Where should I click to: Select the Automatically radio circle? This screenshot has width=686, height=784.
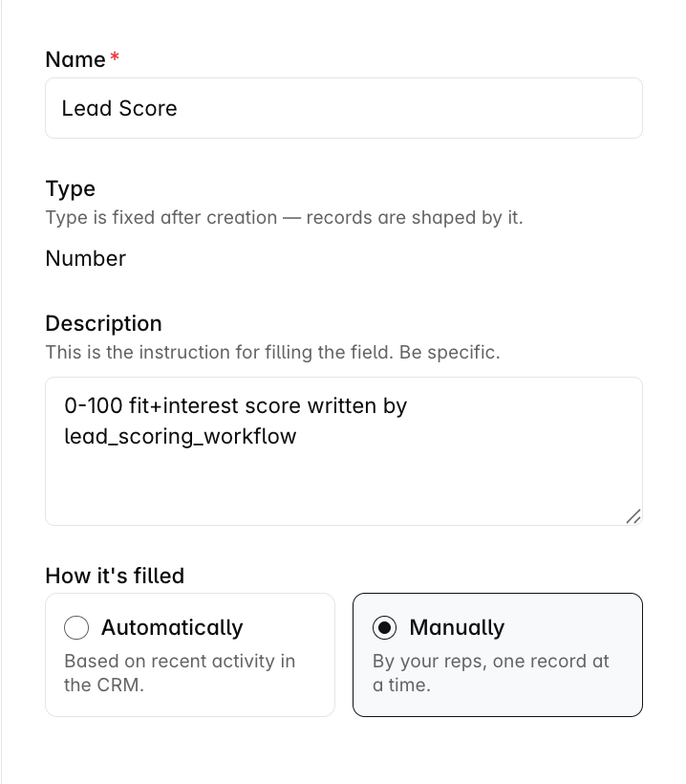coord(76,627)
